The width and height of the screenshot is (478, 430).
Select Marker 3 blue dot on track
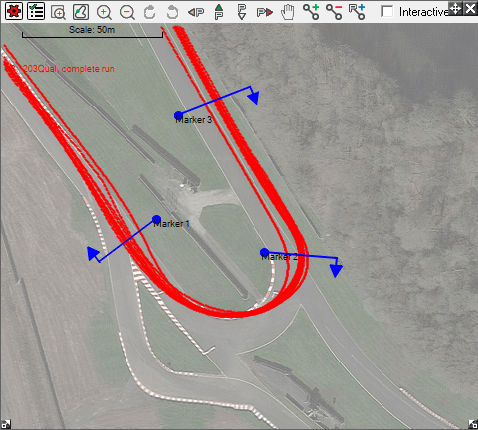178,115
